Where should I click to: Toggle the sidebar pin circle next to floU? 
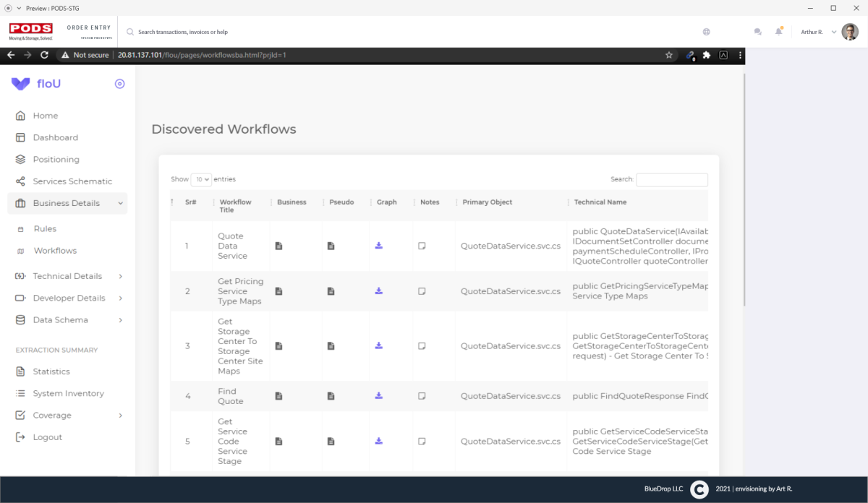120,84
